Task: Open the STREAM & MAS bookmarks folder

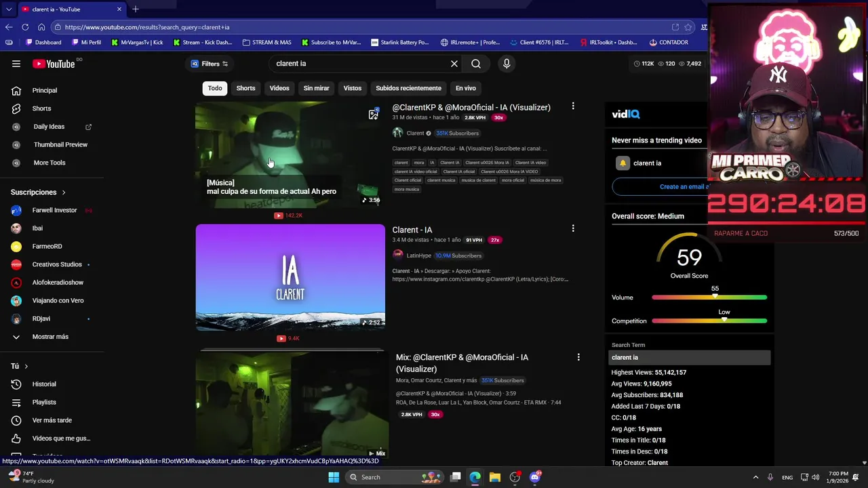Action: click(267, 42)
